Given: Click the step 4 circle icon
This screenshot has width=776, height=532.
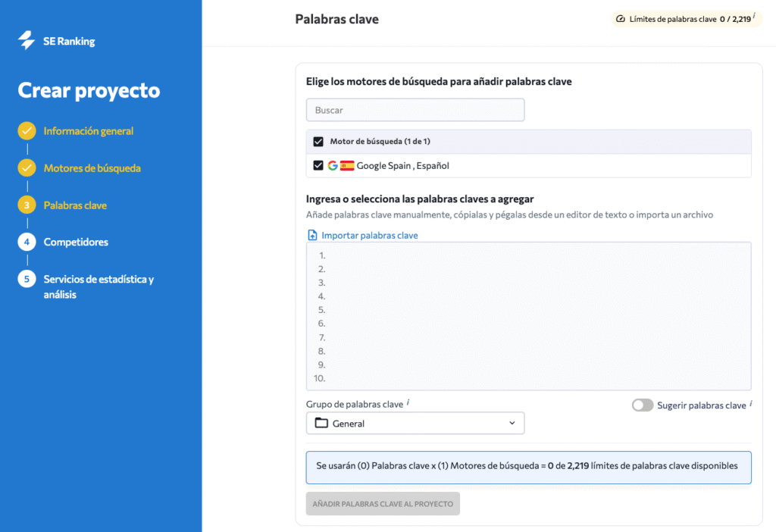Looking at the screenshot, I should click(x=27, y=242).
